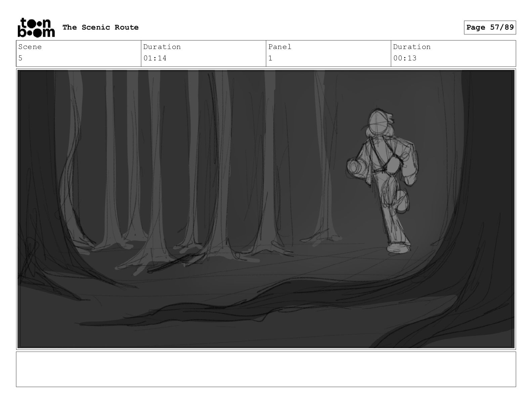This screenshot has width=532, height=411.
Task: Click the 'Page 57/89' indicator box
Action: [x=490, y=28]
